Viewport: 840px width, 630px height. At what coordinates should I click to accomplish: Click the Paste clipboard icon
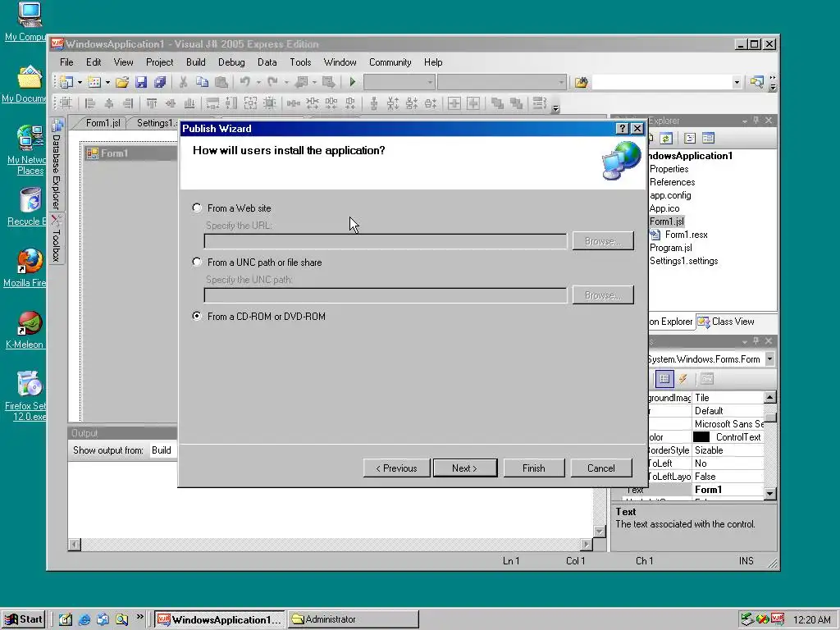pyautogui.click(x=221, y=82)
